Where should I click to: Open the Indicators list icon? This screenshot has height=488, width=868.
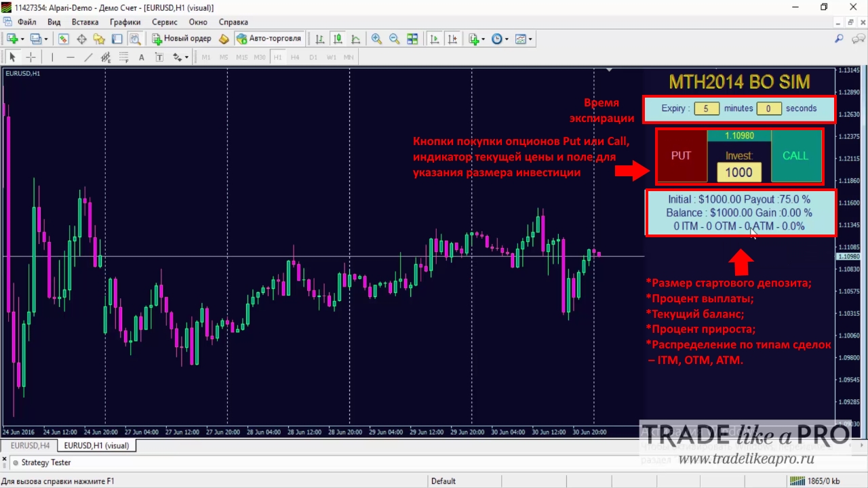tap(473, 39)
